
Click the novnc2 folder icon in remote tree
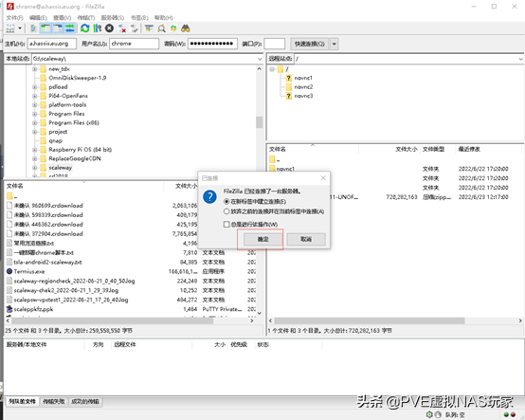[x=289, y=87]
